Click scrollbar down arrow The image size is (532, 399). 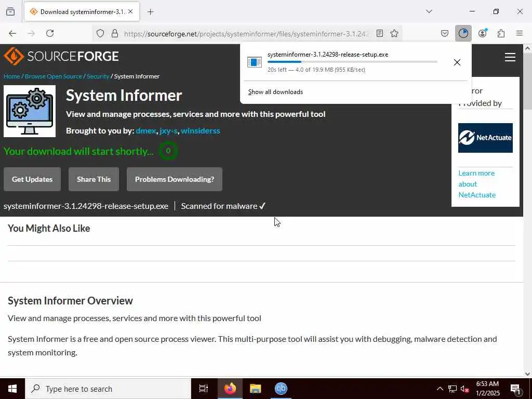[x=528, y=374]
